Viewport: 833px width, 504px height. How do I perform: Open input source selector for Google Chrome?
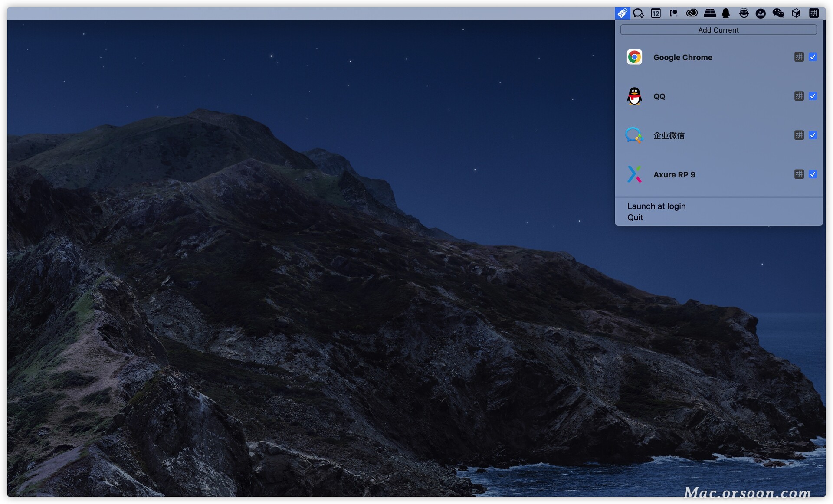coord(799,57)
